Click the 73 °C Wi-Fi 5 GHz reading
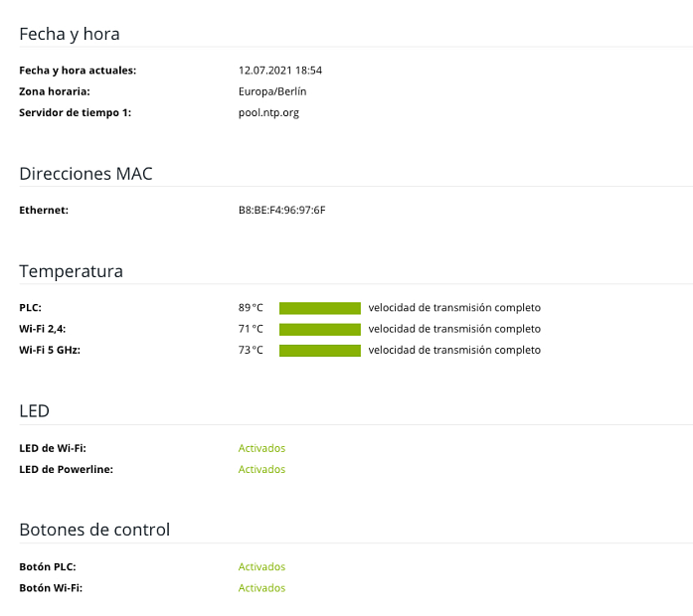The height and width of the screenshot is (616, 693). tap(251, 350)
